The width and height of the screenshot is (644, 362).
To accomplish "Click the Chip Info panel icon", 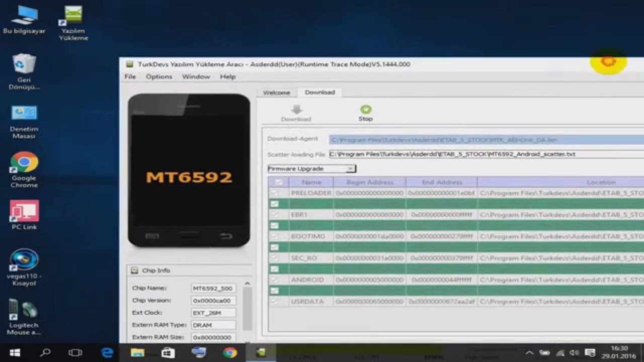I will pyautogui.click(x=134, y=270).
